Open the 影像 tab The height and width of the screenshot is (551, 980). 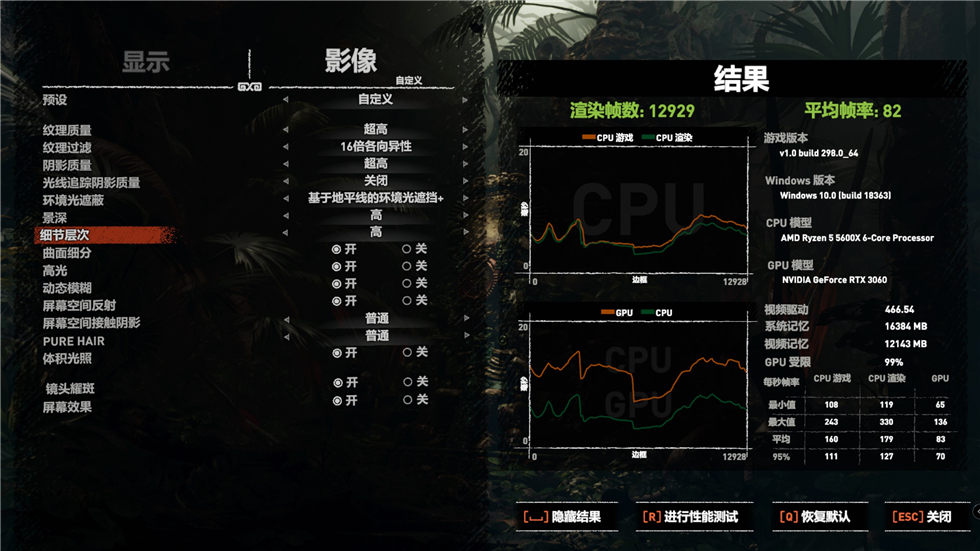tap(351, 61)
